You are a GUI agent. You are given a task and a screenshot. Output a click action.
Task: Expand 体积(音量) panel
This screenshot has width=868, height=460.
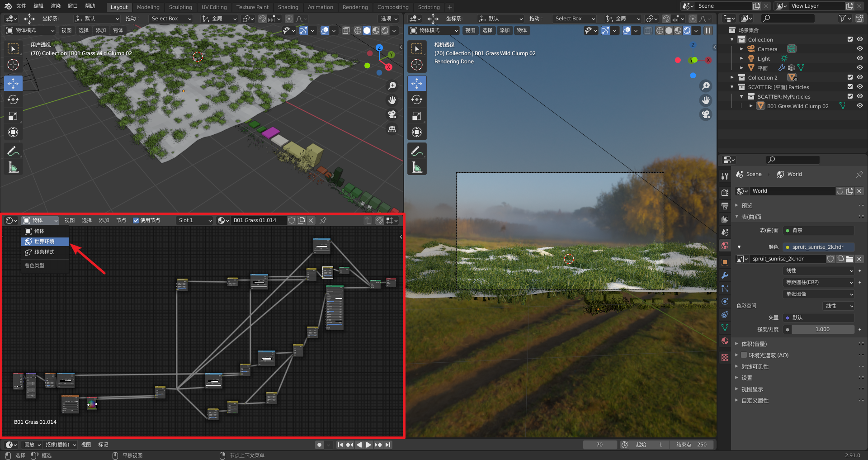click(x=753, y=344)
